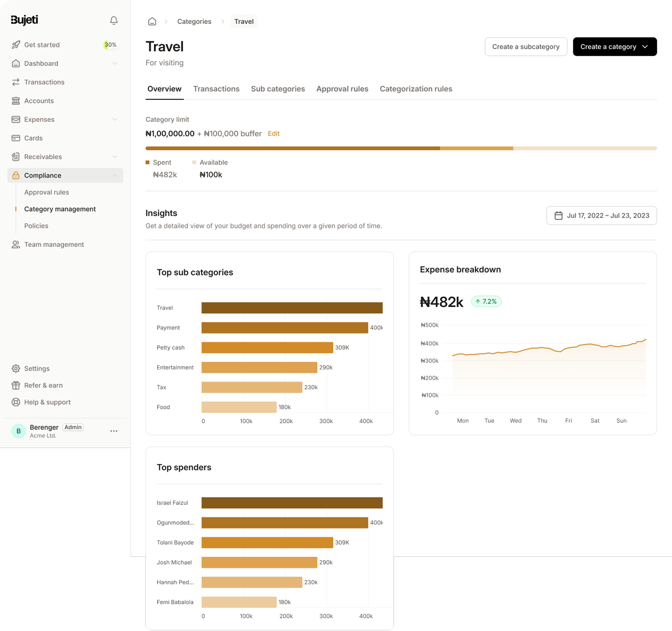The image size is (672, 631).
Task: Open the Approval rules tab
Action: point(342,89)
